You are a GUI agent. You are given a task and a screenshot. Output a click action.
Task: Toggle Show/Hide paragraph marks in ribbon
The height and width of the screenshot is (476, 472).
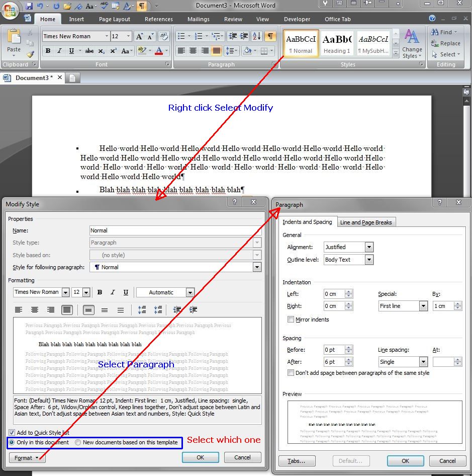[270, 36]
